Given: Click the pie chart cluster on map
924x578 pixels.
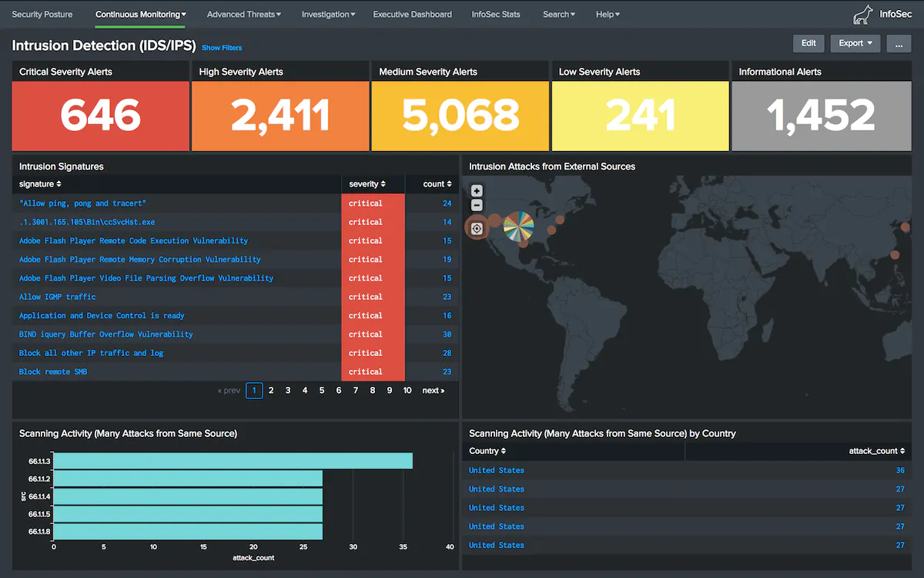Looking at the screenshot, I should pos(518,226).
